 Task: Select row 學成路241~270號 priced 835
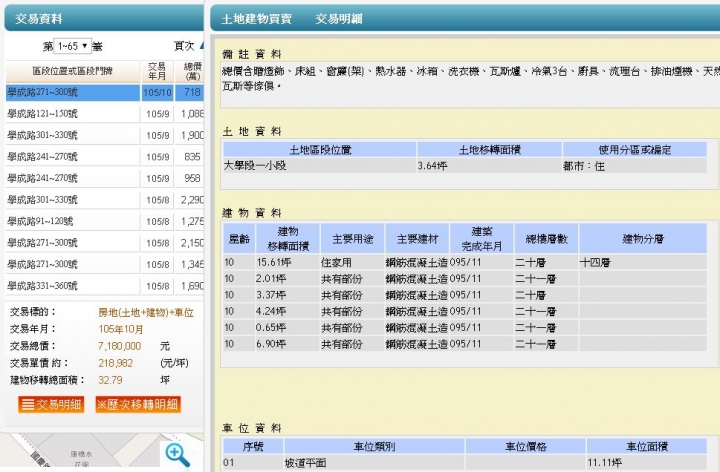coord(105,157)
